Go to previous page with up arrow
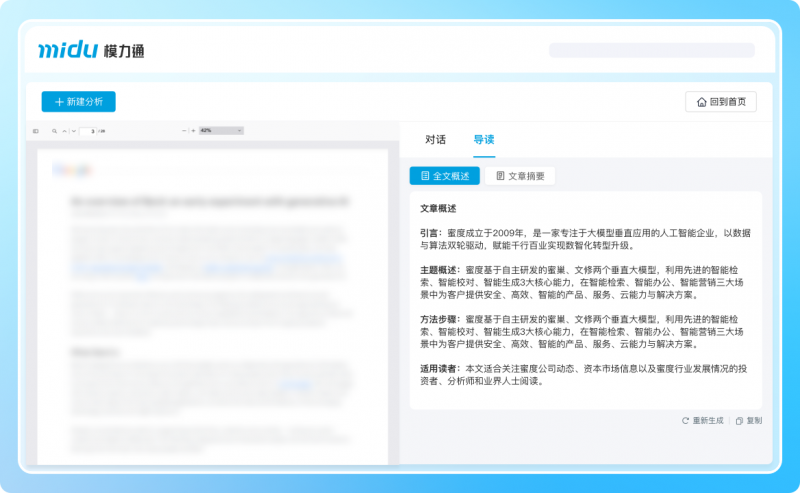 tap(63, 131)
